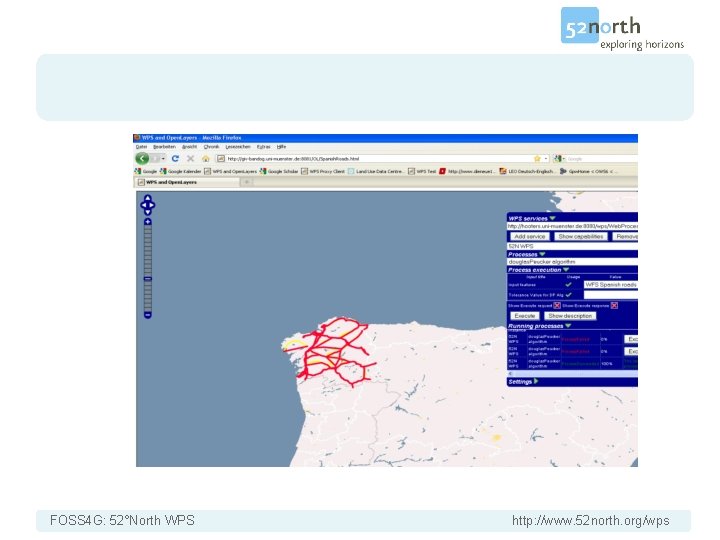
Task: Open the 52N WPS service dropdown
Action: [x=572, y=246]
